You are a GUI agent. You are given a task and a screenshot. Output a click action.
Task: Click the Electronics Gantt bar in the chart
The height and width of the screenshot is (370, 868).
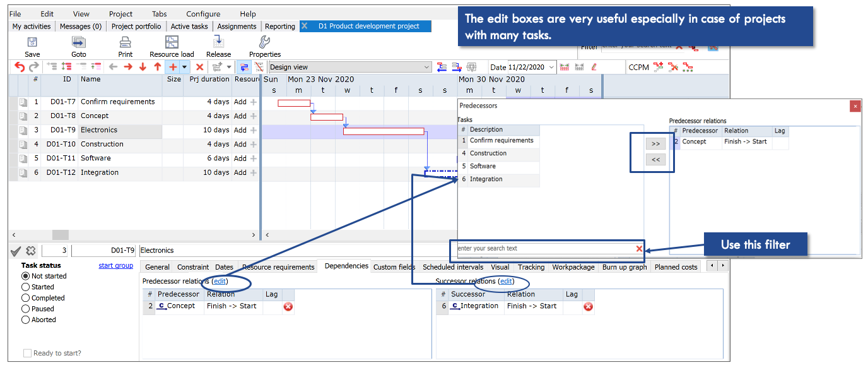point(384,131)
